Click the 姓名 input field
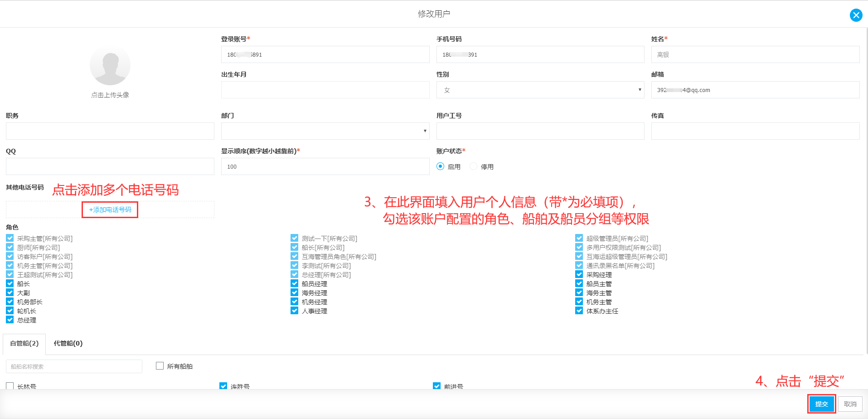This screenshot has height=419, width=868. click(x=755, y=54)
